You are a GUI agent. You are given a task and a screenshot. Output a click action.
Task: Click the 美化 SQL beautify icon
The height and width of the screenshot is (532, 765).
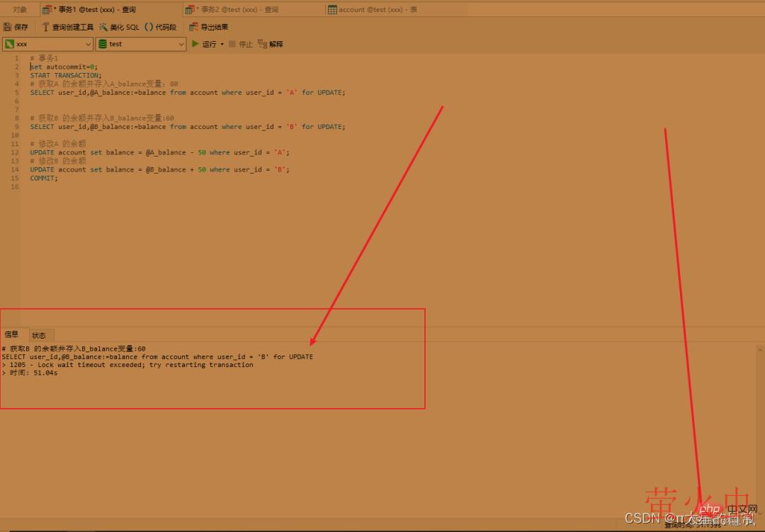[x=103, y=27]
